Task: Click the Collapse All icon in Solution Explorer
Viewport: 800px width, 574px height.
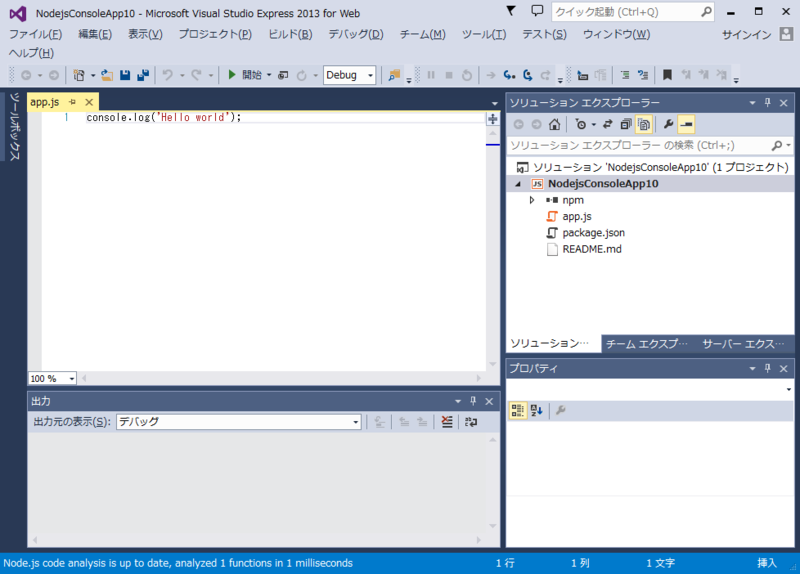Action: point(626,124)
